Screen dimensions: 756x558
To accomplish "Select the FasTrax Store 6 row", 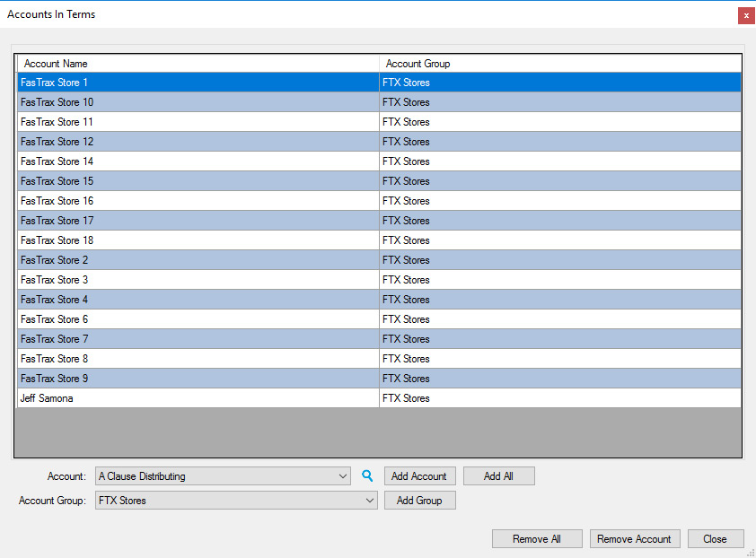I will [x=380, y=319].
